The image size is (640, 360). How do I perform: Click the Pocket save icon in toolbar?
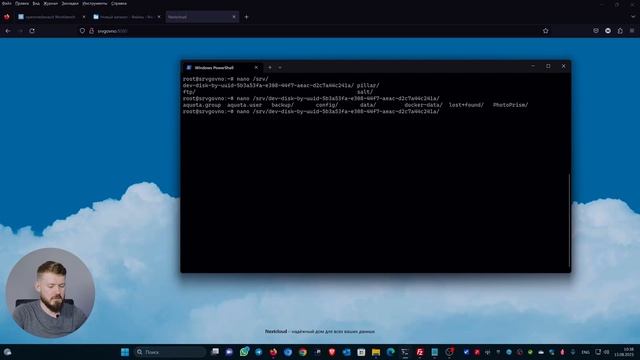click(x=596, y=31)
